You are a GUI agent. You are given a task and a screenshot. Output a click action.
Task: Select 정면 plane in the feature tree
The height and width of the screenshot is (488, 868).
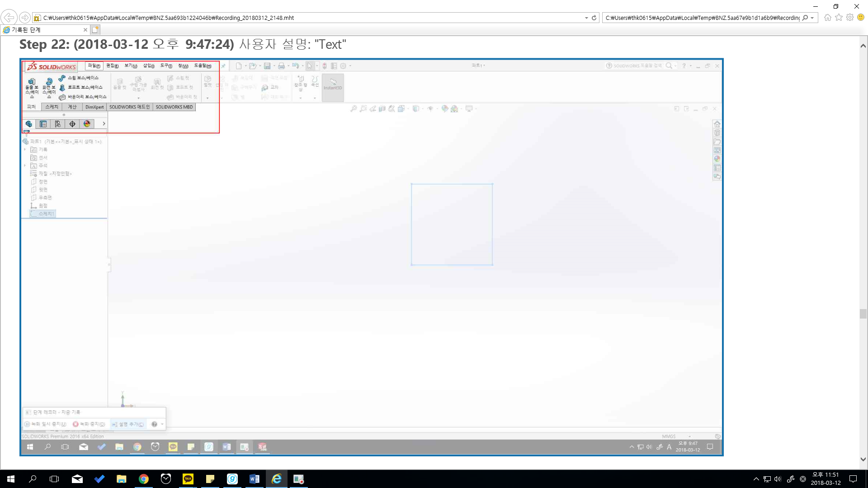point(39,182)
